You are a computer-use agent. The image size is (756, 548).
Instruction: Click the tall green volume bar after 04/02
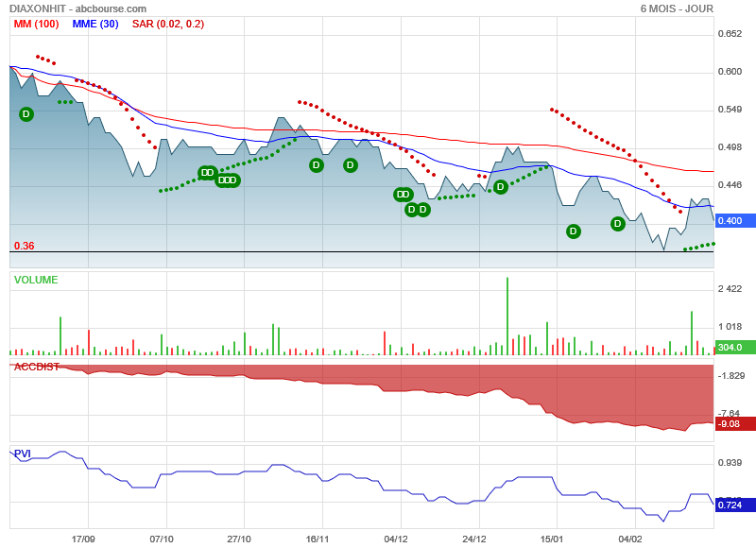coord(692,333)
